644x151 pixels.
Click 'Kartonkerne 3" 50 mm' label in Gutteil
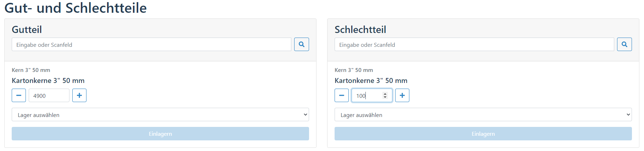[48, 80]
